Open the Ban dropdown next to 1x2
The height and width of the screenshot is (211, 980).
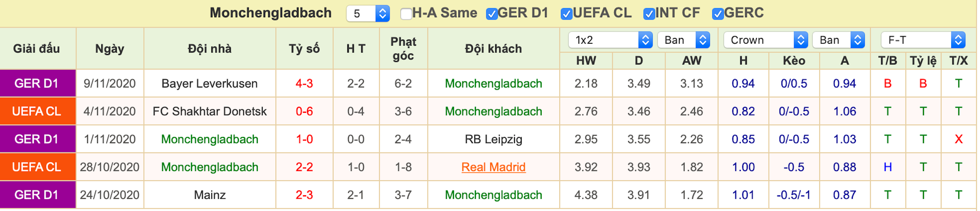[683, 40]
